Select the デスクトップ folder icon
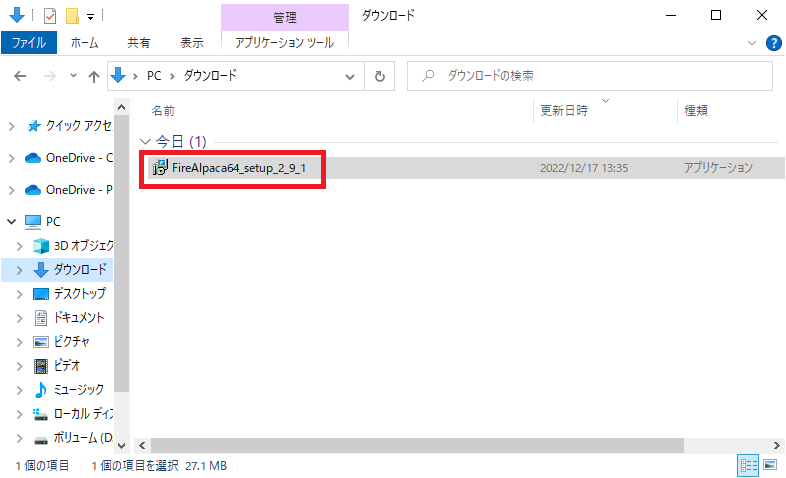786x478 pixels. pos(41,294)
